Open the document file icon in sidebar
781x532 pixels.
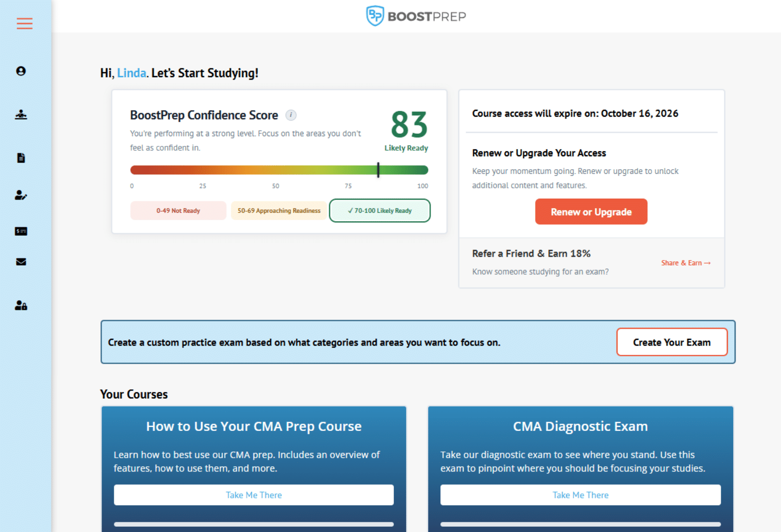pyautogui.click(x=21, y=158)
